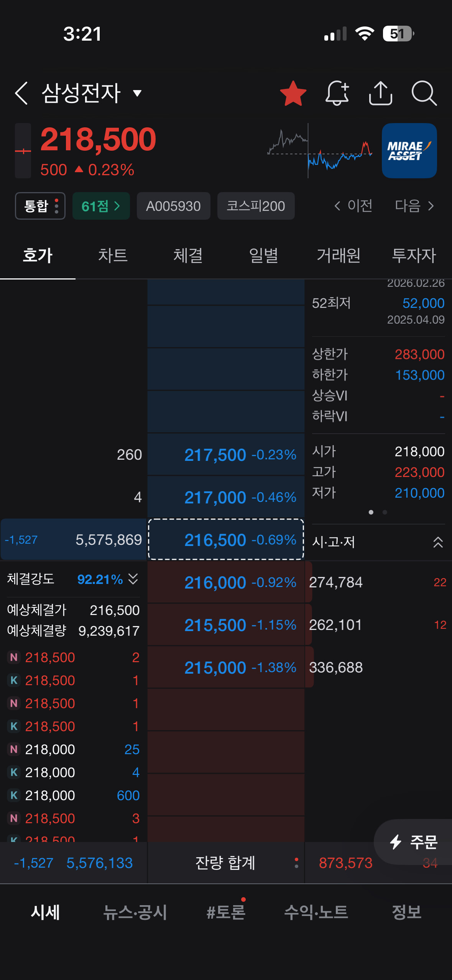Toggle the red favorite star
The height and width of the screenshot is (980, 452).
(293, 93)
